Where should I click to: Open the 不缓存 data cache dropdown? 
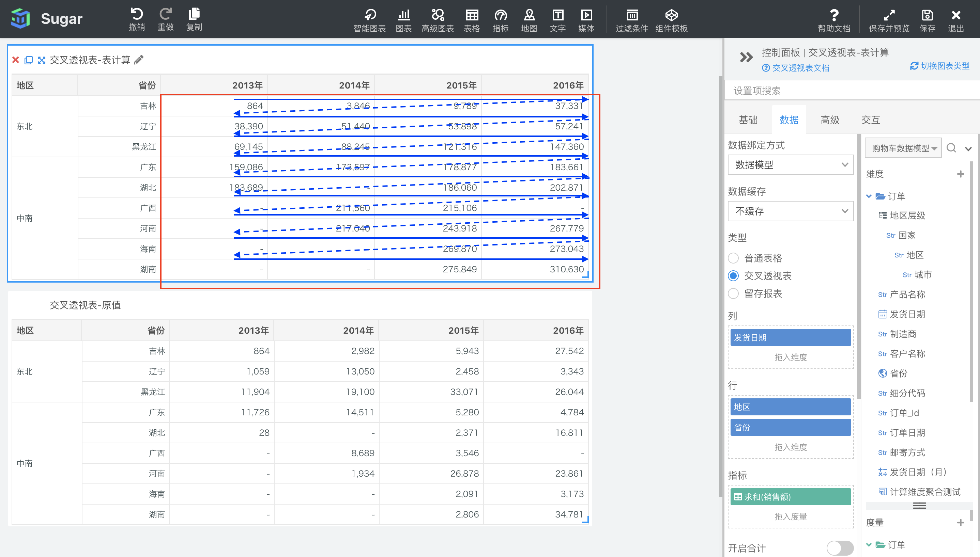click(790, 211)
